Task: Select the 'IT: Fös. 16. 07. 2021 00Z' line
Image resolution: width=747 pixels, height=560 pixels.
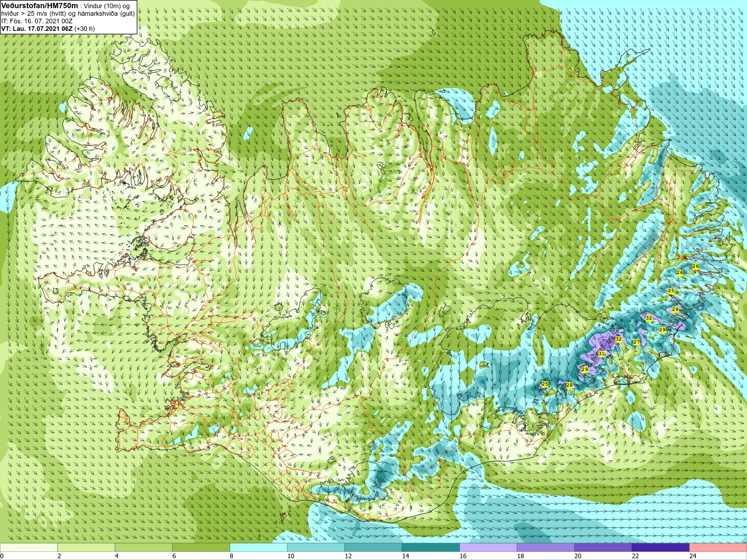Action: 37,21
